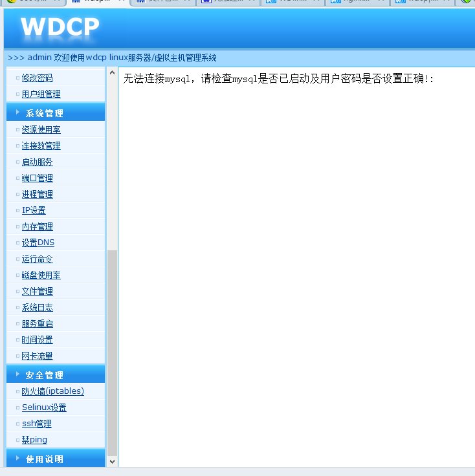Viewport: 475px width, 476px height.
Task: Expand the 系统管理 section arrow
Action: click(x=17, y=113)
